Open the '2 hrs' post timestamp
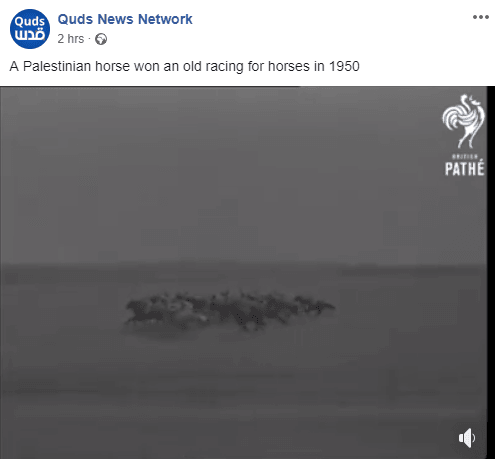This screenshot has width=495, height=459. [x=71, y=39]
